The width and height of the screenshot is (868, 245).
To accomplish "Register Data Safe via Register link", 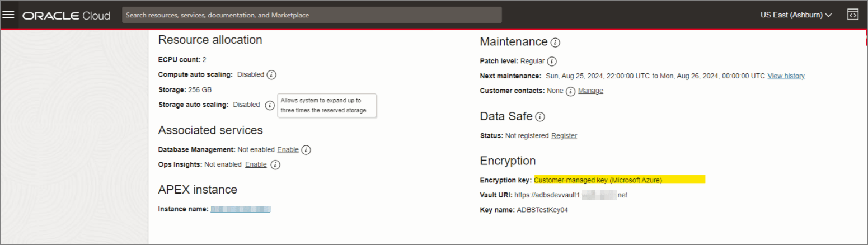I will [x=564, y=136].
